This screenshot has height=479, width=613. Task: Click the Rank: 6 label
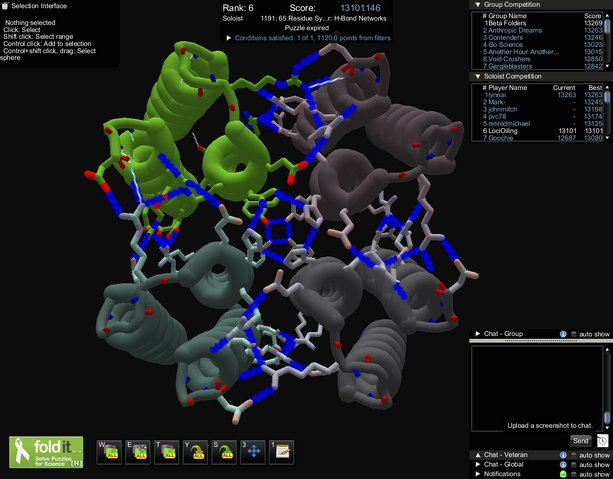click(238, 8)
